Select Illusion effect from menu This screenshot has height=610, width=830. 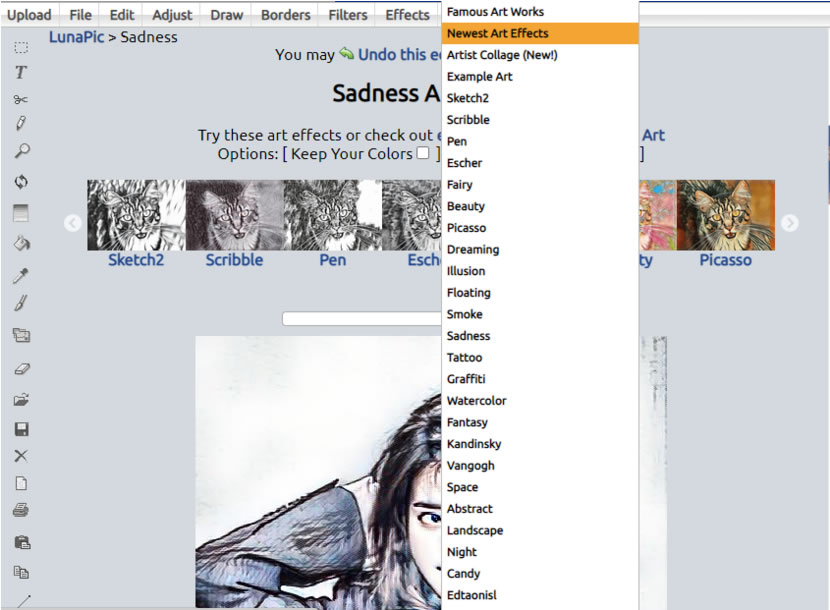click(x=540, y=271)
